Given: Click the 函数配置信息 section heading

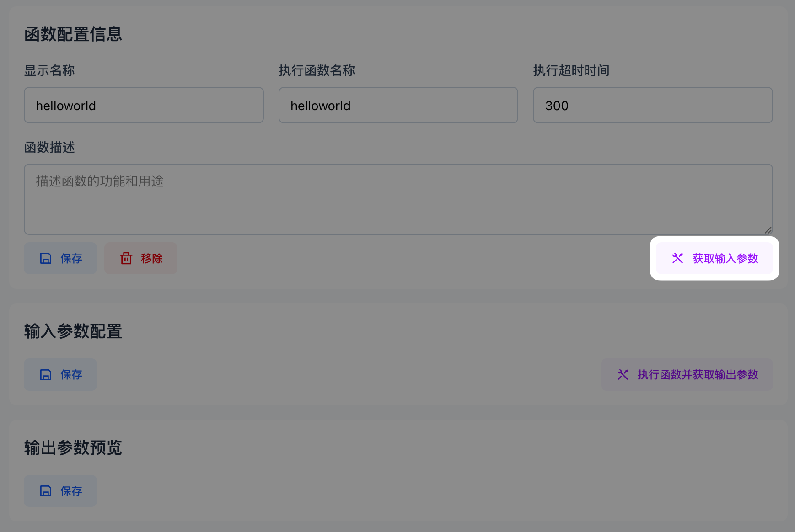Looking at the screenshot, I should click(73, 34).
